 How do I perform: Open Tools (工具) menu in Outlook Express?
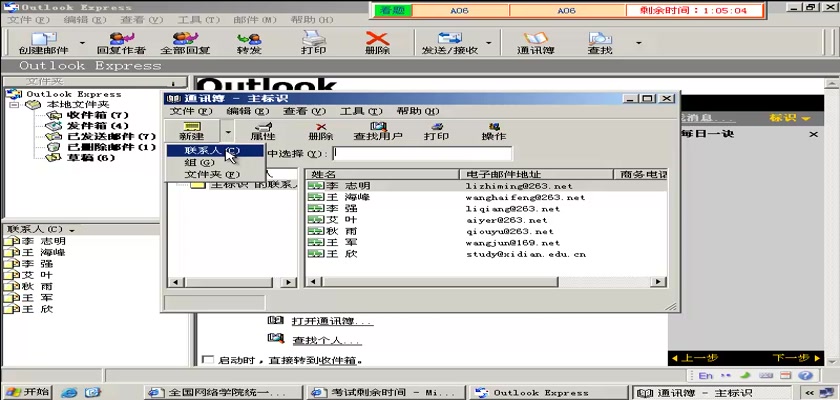pos(198,20)
